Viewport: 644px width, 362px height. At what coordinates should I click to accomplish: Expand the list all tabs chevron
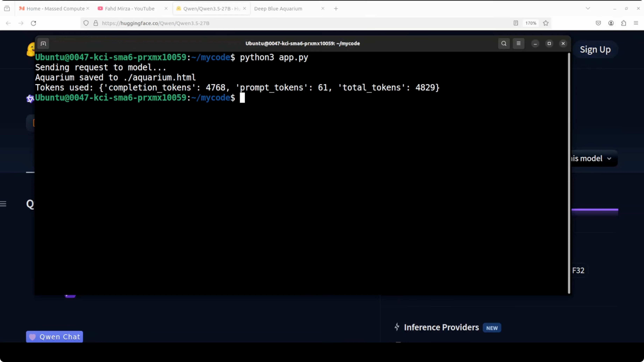(588, 9)
